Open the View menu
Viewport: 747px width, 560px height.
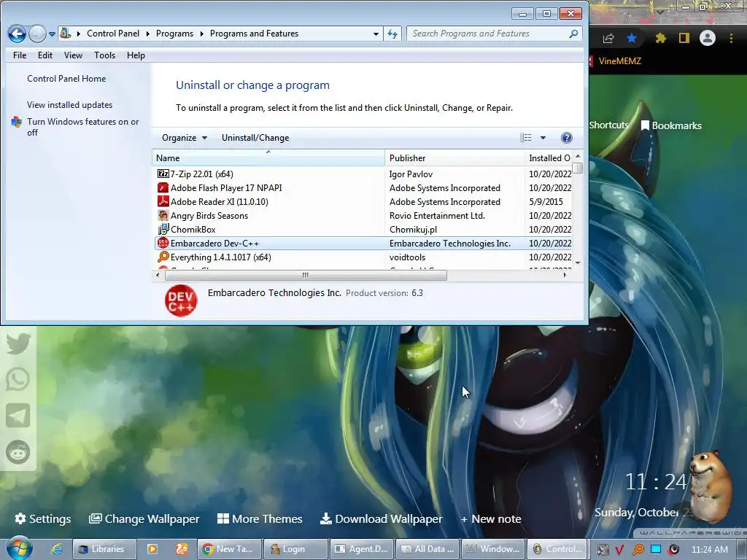pyautogui.click(x=74, y=55)
